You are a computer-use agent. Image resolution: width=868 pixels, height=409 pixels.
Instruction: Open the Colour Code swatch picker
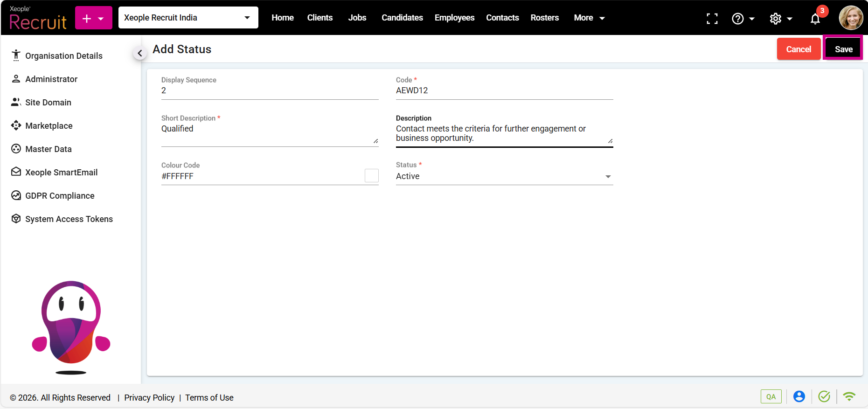point(371,176)
